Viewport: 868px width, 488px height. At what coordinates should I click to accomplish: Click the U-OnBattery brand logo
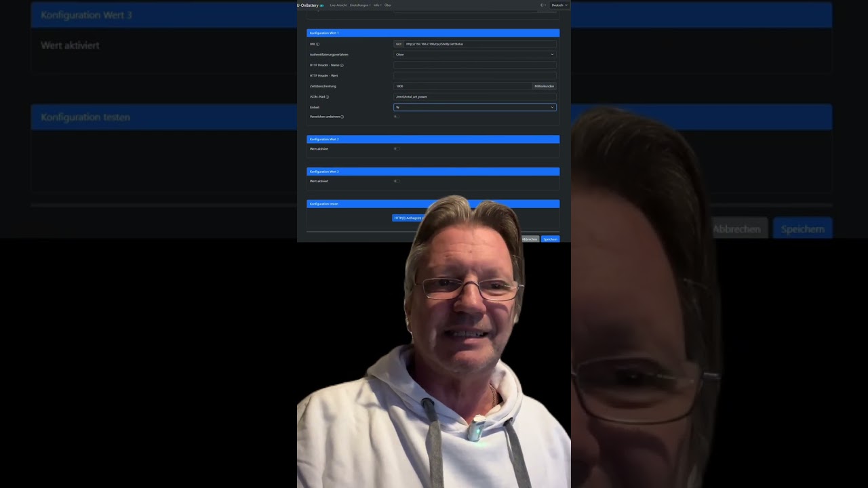coord(311,5)
